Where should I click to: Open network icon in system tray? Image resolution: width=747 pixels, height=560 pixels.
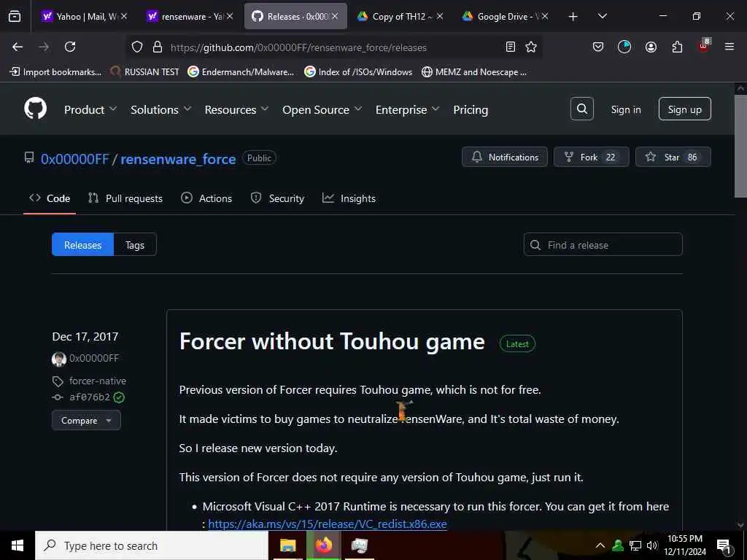click(635, 545)
